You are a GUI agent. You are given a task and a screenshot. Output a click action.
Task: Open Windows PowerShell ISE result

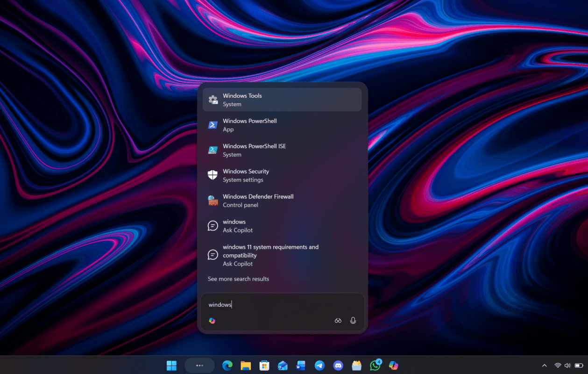coord(282,150)
